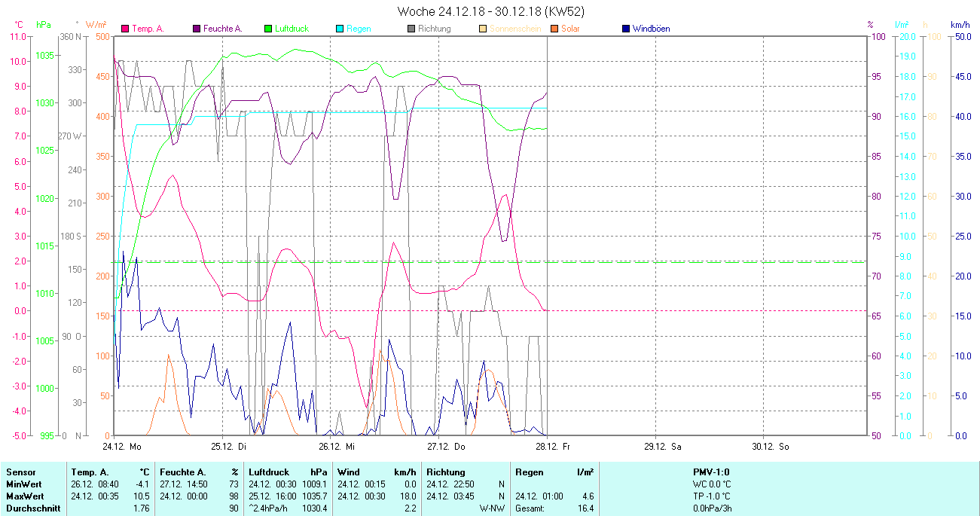
Task: Click the 0.0hPa/3h reading
Action: [x=711, y=508]
